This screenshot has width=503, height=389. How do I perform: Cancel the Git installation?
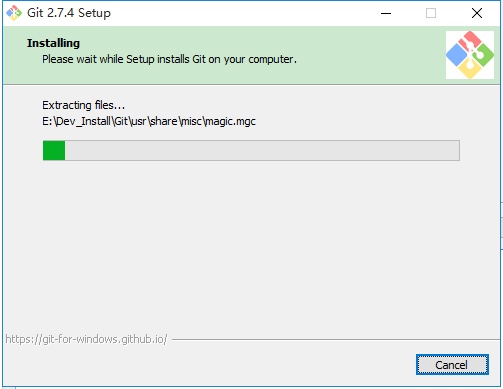point(452,365)
